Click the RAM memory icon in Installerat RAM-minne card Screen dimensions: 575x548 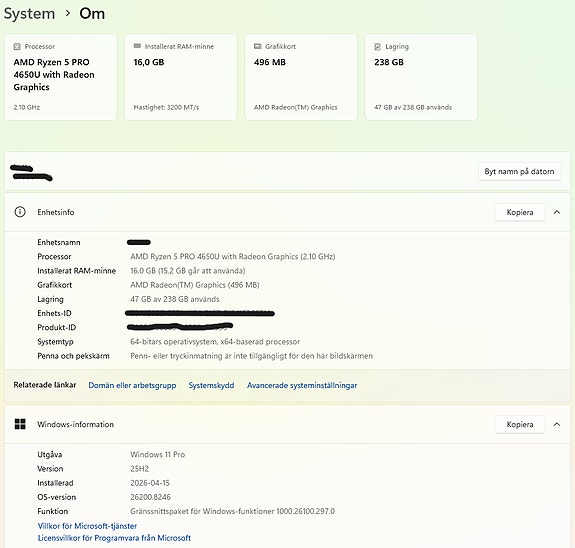[x=137, y=46]
